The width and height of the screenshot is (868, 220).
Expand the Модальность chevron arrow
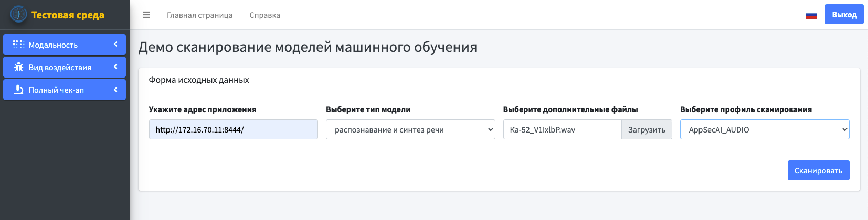pyautogui.click(x=115, y=45)
